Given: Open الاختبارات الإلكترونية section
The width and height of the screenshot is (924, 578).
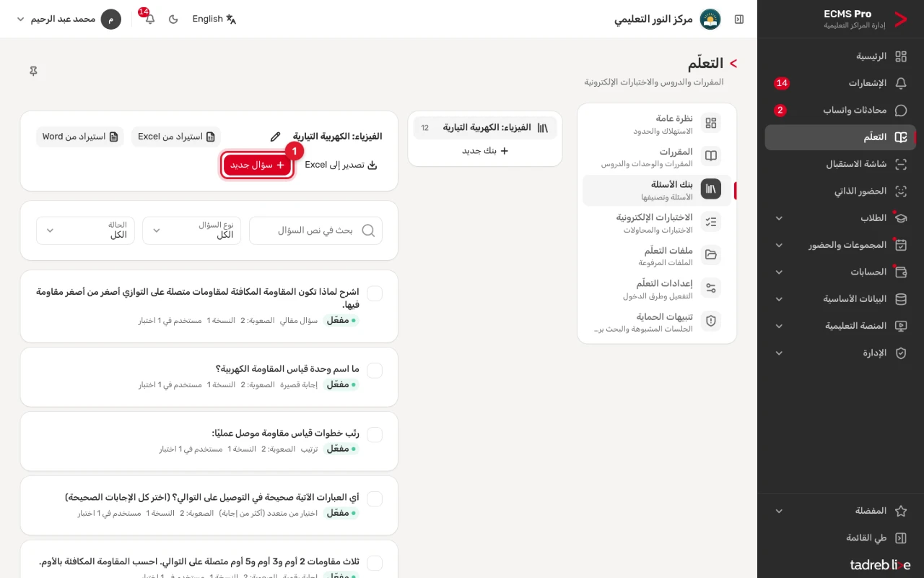Looking at the screenshot, I should point(657,223).
